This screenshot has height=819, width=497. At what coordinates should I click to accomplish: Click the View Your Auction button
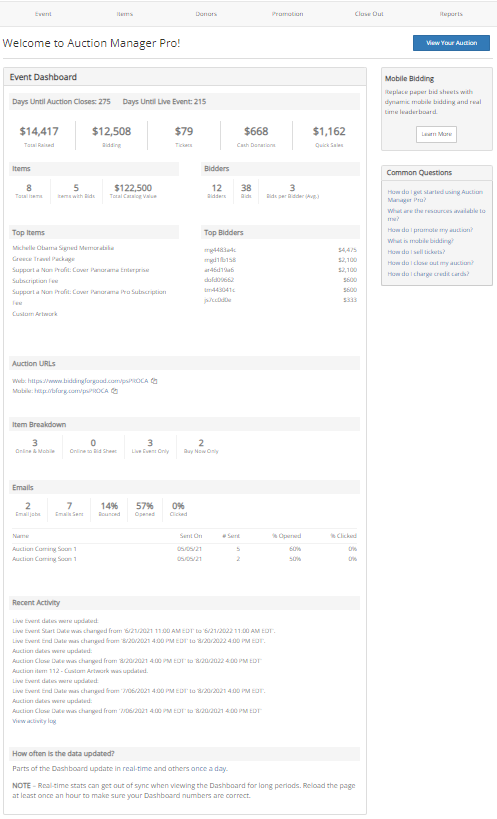pos(451,43)
